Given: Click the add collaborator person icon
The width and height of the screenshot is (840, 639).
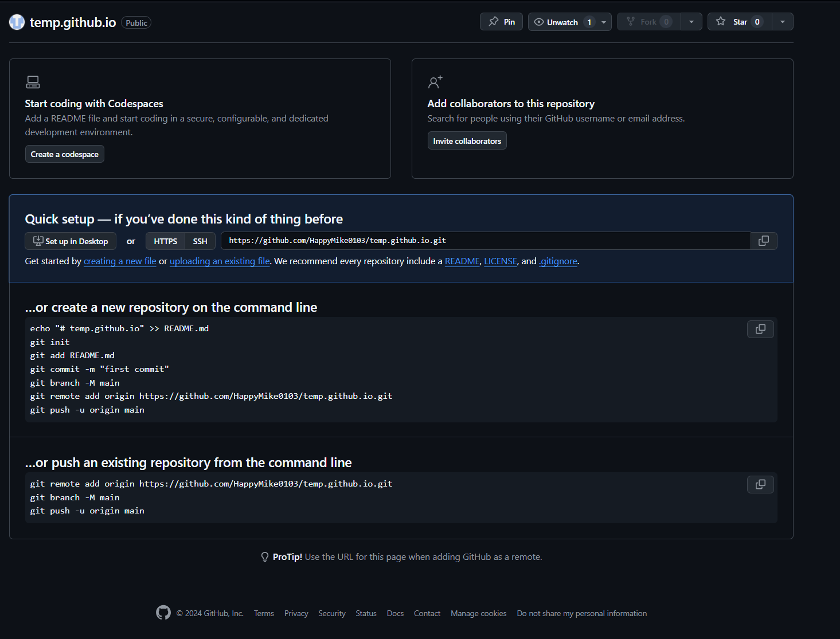Looking at the screenshot, I should point(435,82).
